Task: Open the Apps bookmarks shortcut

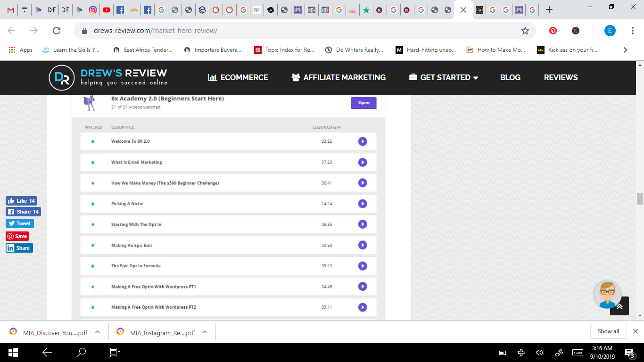Action: (x=21, y=50)
